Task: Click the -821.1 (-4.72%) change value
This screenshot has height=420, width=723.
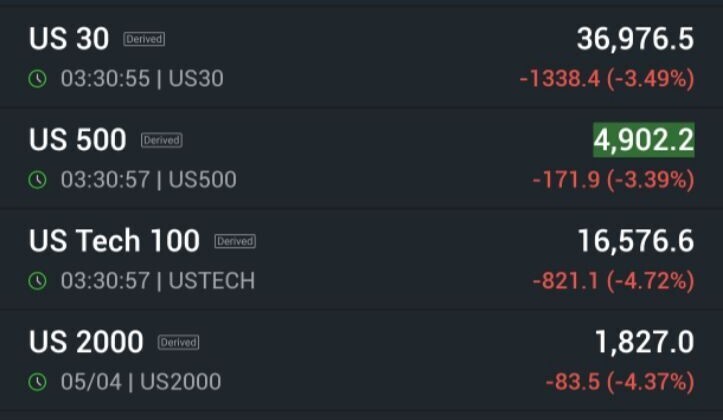Action: (612, 281)
